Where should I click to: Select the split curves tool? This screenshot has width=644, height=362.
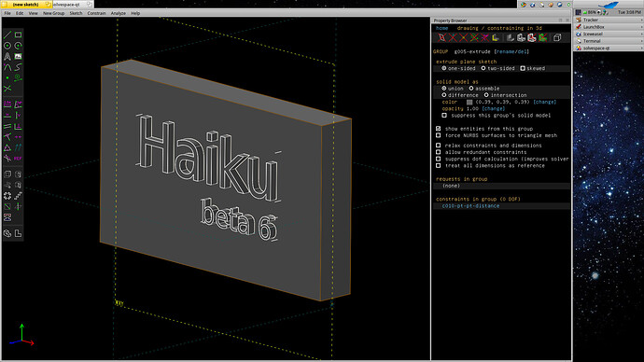click(7, 89)
